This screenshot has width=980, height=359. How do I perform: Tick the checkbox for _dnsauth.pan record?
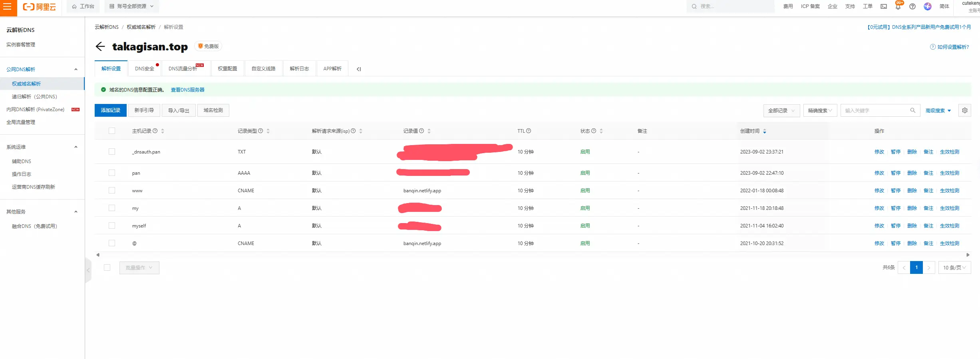point(112,152)
